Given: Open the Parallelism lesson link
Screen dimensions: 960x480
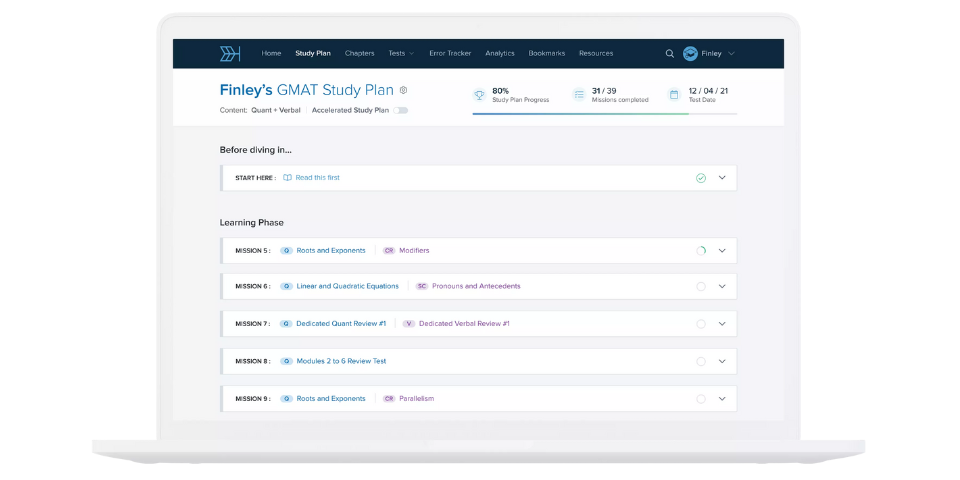Looking at the screenshot, I should (416, 399).
